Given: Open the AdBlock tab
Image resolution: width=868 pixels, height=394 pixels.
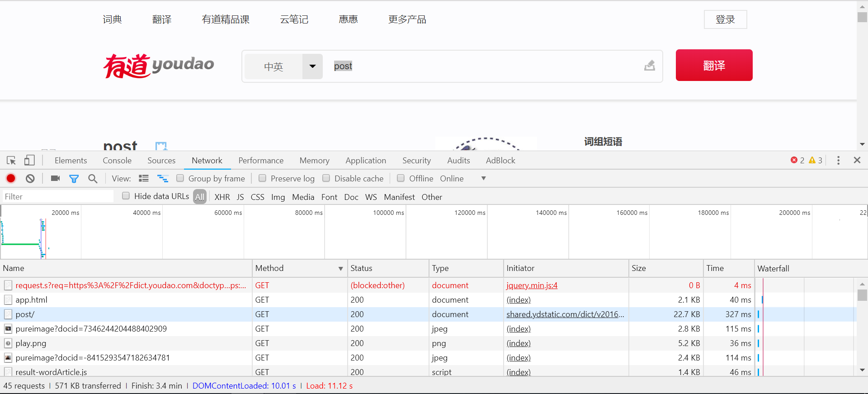Looking at the screenshot, I should tap(500, 161).
